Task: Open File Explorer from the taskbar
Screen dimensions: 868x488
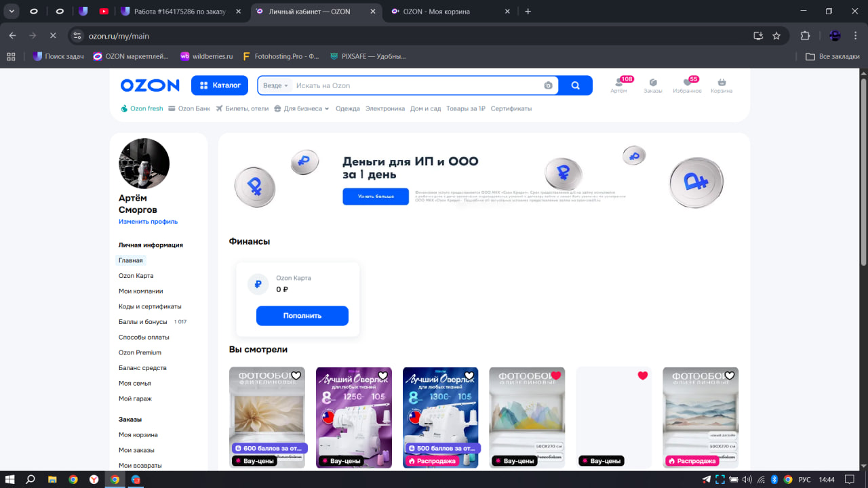Action: 52,479
